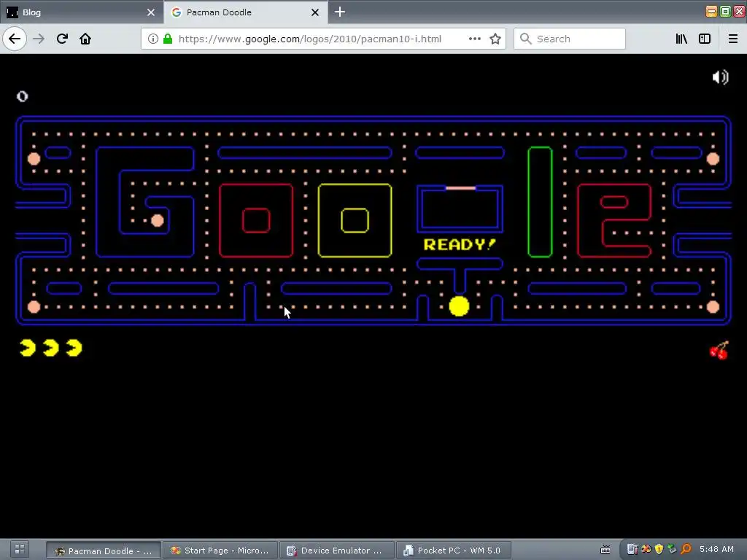
Task: Click the yellow security shield tray icon
Action: pyautogui.click(x=659, y=550)
